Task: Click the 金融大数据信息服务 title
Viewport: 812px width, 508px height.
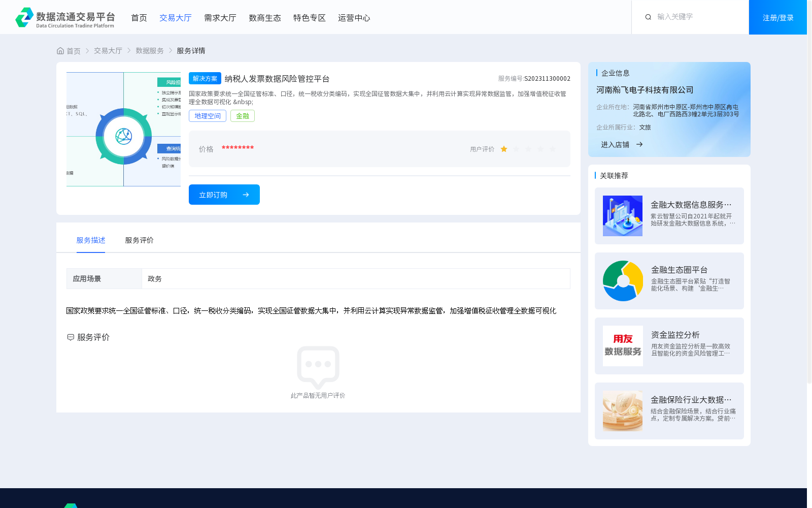Action: click(x=691, y=205)
